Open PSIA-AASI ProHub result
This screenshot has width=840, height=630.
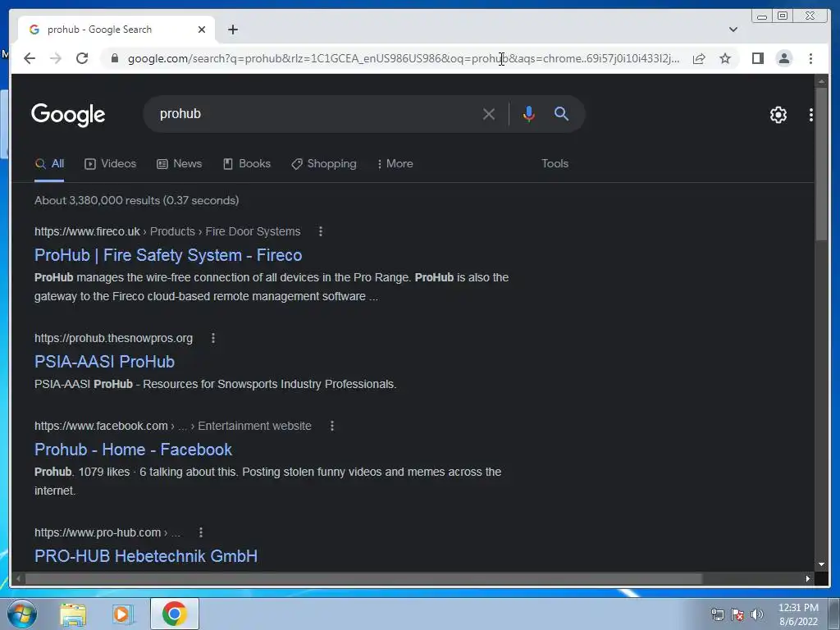coord(104,362)
